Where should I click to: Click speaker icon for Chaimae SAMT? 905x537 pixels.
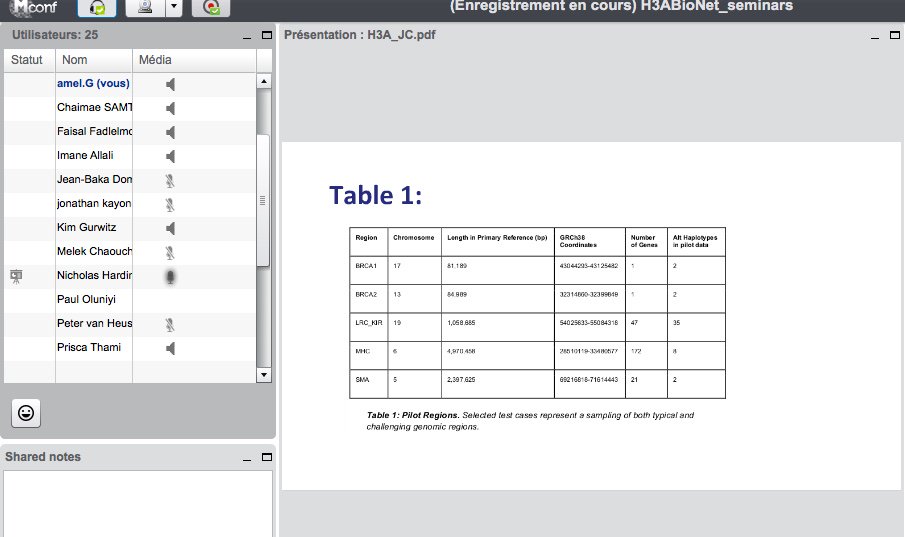pyautogui.click(x=170, y=109)
